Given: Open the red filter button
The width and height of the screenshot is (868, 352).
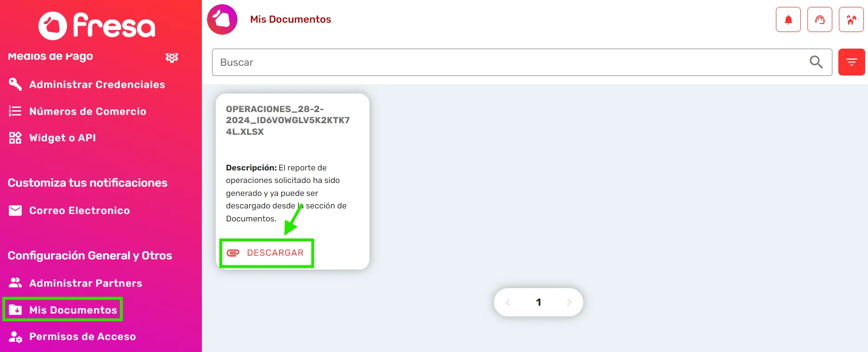Looking at the screenshot, I should pos(852,62).
